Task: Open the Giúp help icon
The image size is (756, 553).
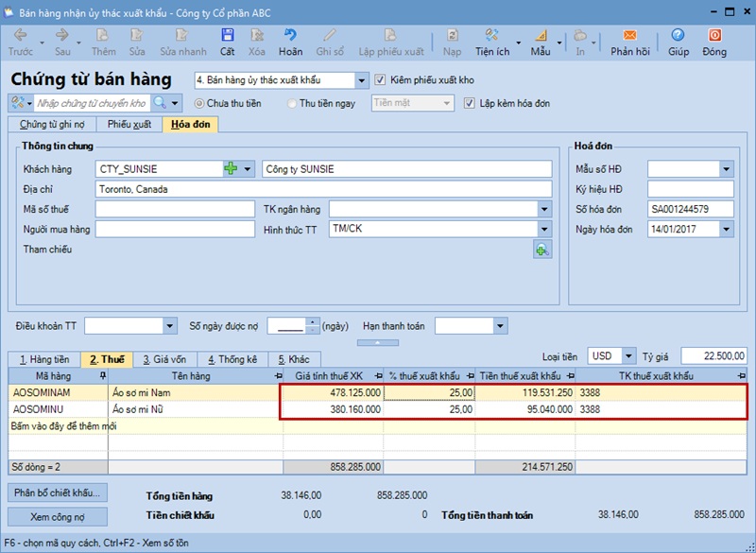Action: 679,41
